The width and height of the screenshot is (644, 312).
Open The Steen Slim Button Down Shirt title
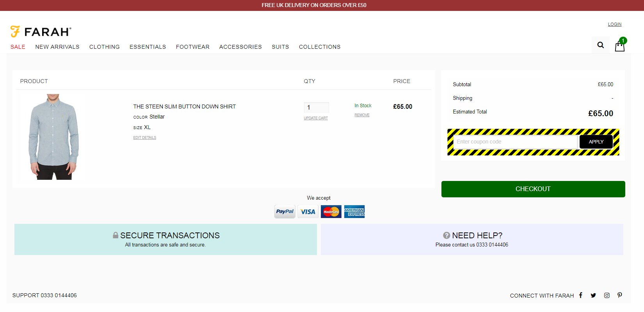185,106
